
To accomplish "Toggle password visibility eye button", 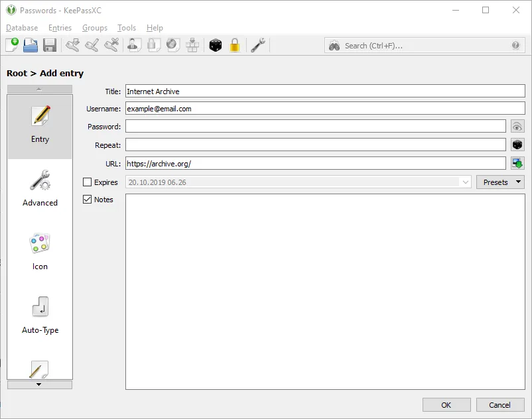I will (517, 127).
